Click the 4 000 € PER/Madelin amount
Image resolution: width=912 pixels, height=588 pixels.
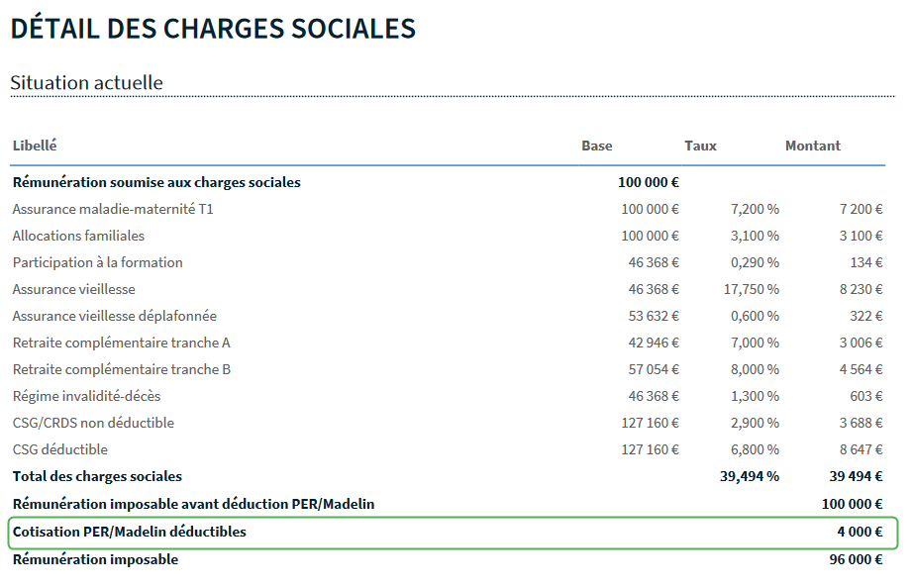point(859,532)
